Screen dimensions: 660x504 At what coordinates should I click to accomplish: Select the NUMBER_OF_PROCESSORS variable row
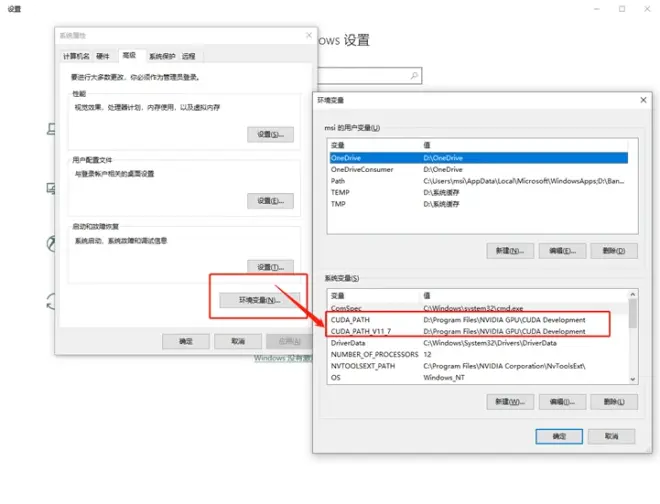[478, 355]
